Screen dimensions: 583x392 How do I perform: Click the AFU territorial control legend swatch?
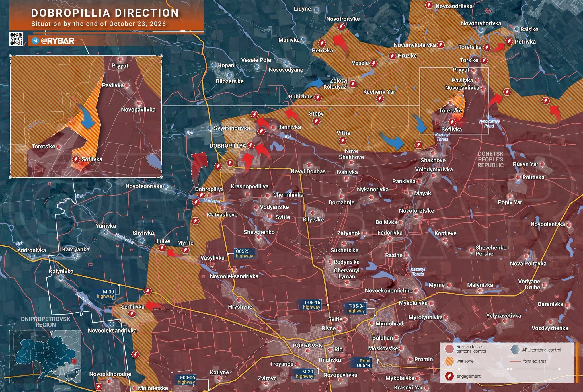[515, 350]
